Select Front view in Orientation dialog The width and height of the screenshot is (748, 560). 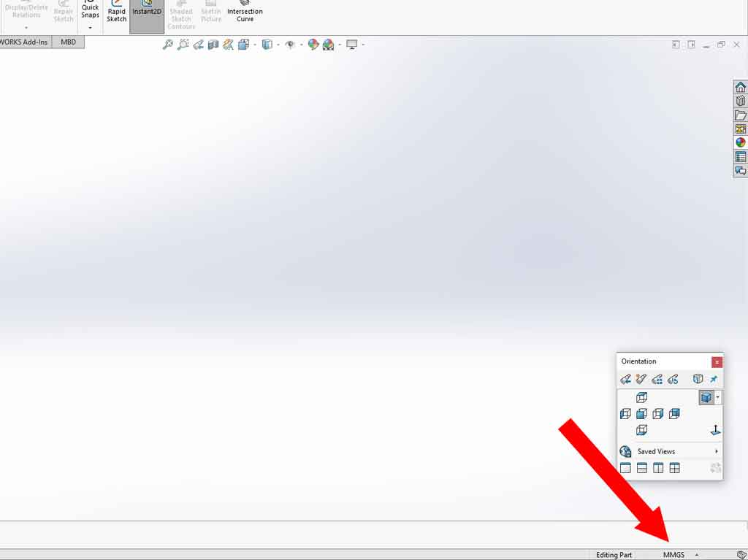click(x=642, y=413)
